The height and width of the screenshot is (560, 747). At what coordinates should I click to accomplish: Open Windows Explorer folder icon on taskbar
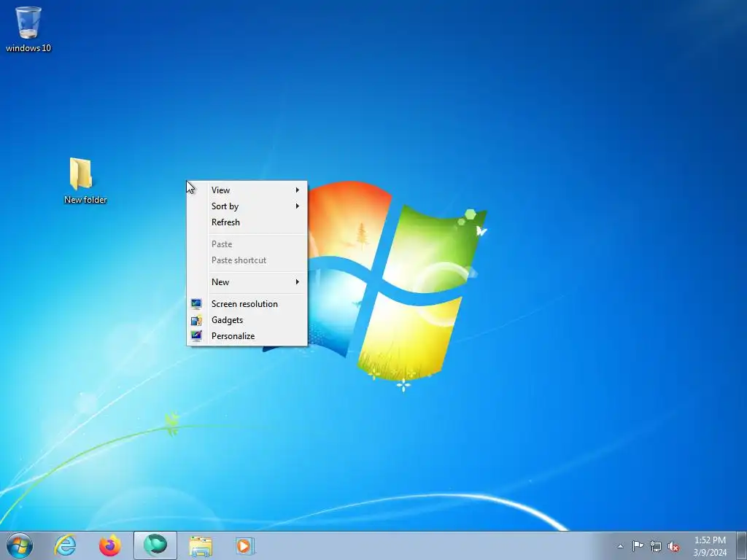pos(201,545)
